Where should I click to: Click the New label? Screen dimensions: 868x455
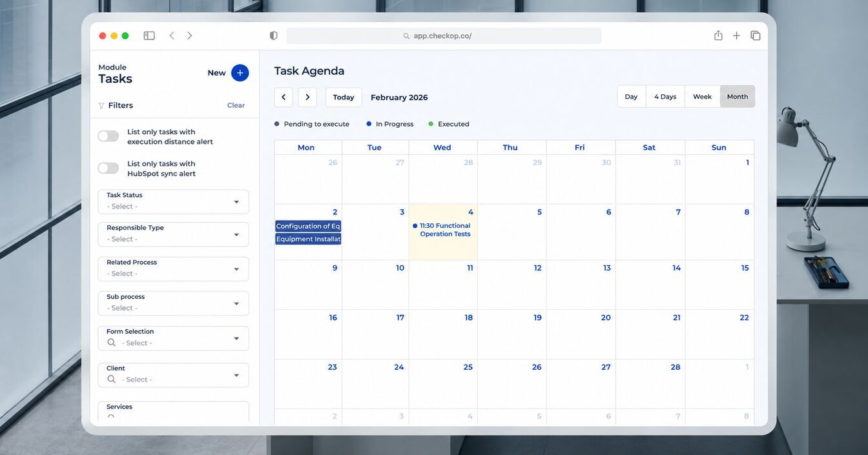coord(216,73)
